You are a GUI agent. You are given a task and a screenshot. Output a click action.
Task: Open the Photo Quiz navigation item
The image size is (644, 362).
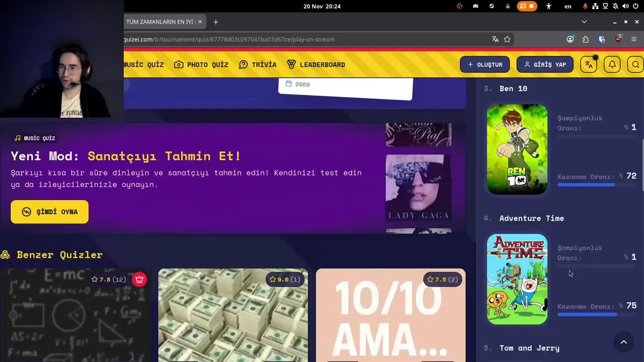(201, 64)
